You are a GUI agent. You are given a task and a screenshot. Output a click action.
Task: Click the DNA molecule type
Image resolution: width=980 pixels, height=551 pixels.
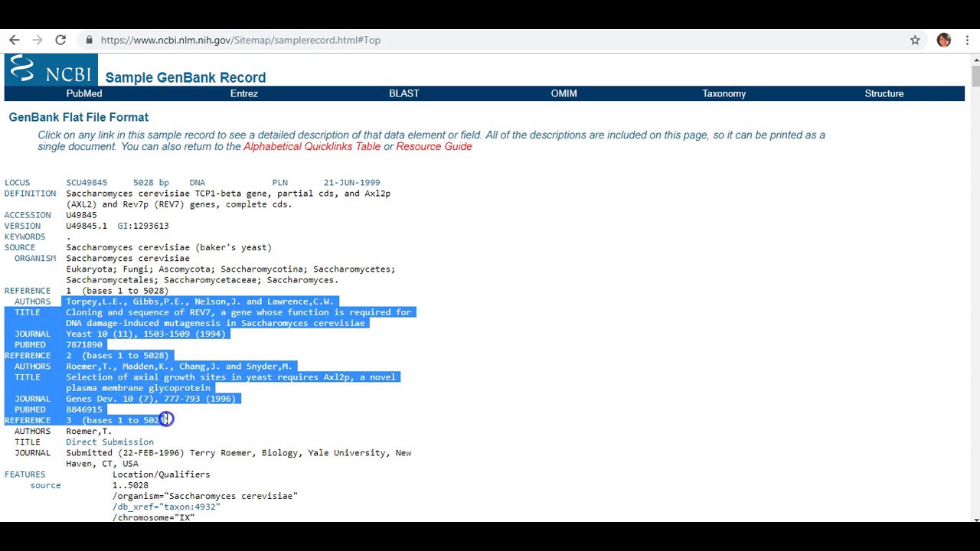point(198,183)
